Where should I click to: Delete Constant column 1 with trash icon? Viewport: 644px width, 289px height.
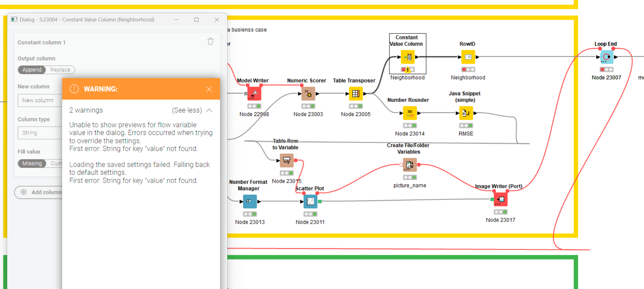[210, 42]
